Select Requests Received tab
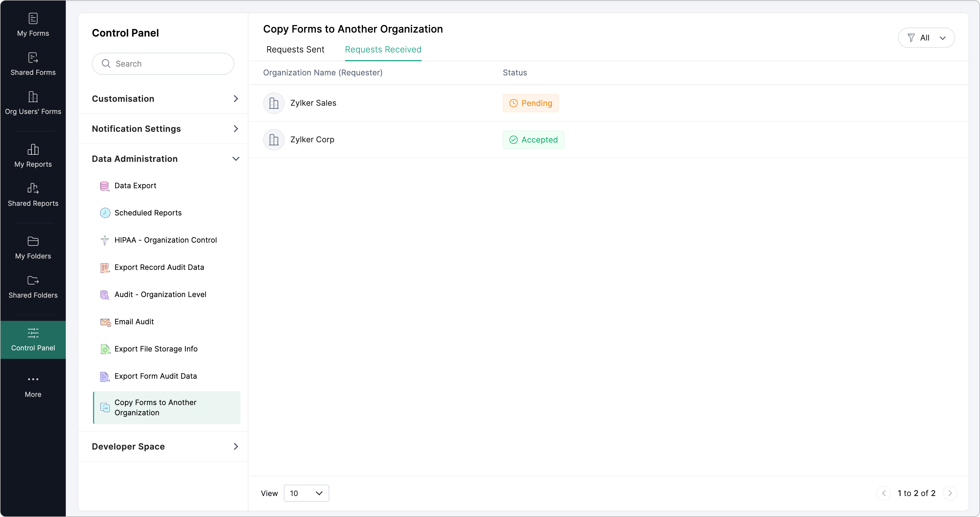Screen dimensions: 980x517 click(x=383, y=49)
